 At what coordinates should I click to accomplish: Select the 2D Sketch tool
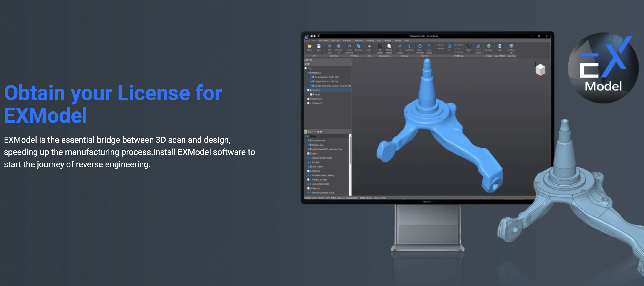point(380,47)
